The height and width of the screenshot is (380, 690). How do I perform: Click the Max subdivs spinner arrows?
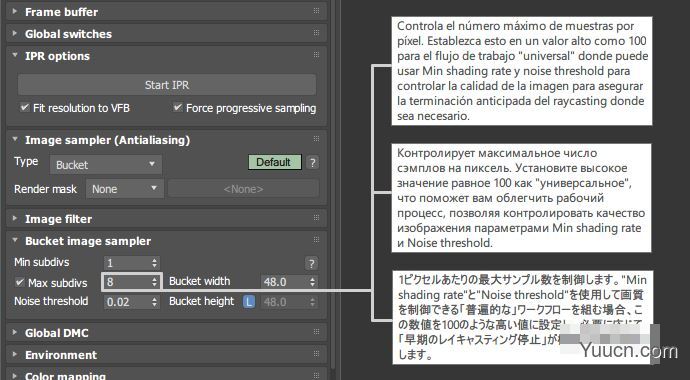pos(154,281)
